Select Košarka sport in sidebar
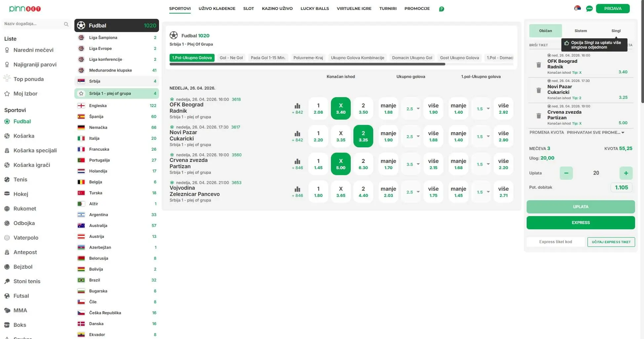 24,136
